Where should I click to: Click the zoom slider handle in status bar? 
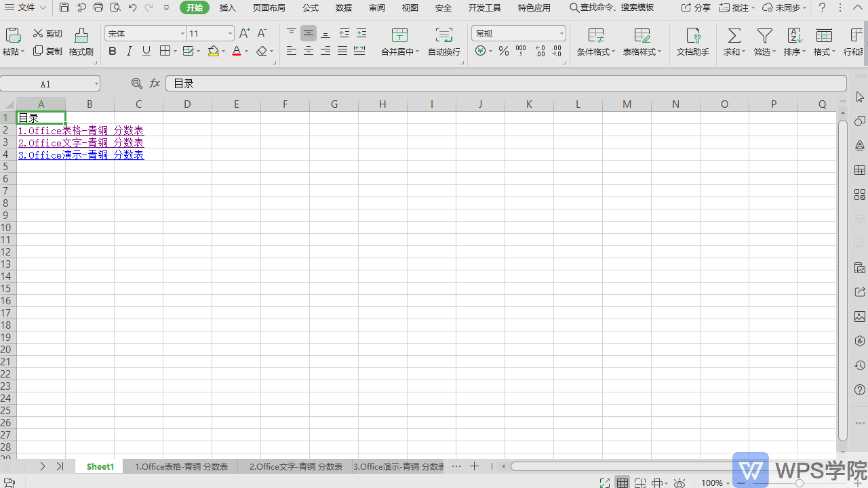tap(800, 483)
